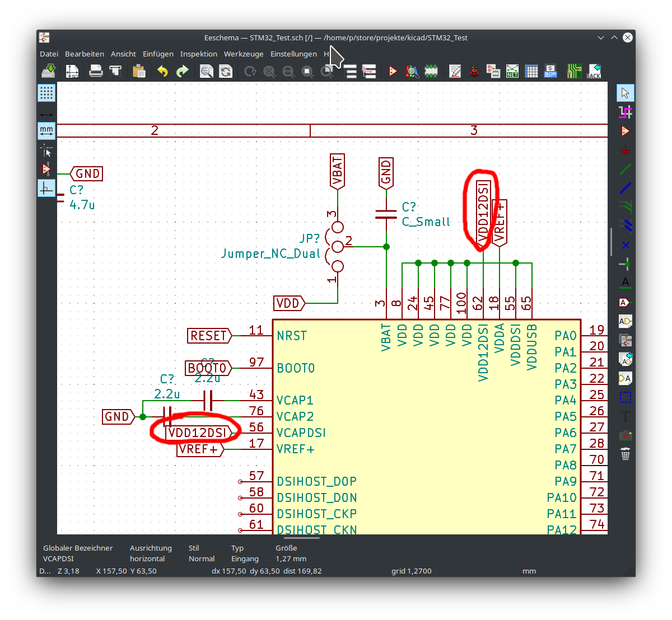Viewport: 672px width, 620px height.
Task: Select place power port tool
Action: pyautogui.click(x=626, y=150)
